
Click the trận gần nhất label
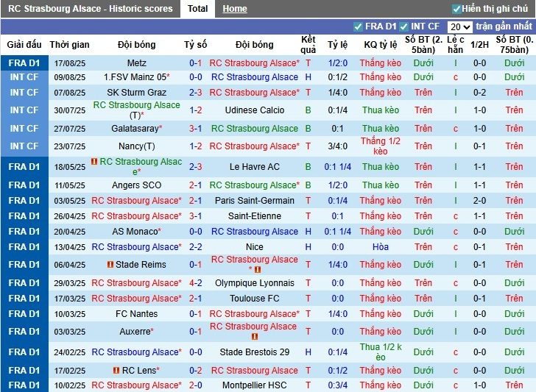(504, 26)
